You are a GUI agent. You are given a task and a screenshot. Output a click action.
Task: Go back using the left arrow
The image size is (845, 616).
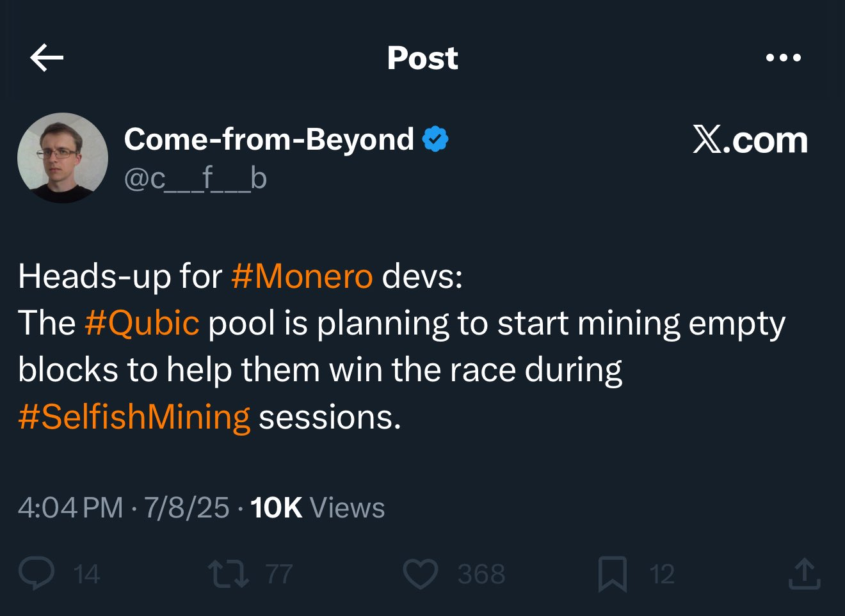(47, 58)
